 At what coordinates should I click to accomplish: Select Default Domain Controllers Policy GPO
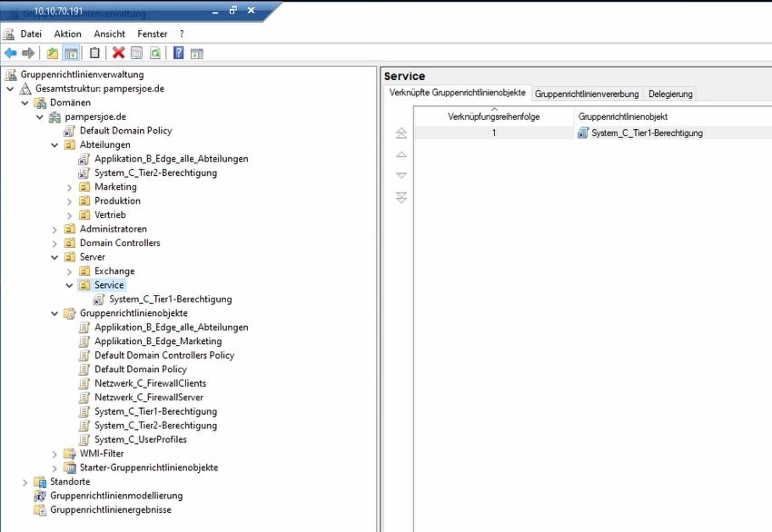tap(164, 355)
